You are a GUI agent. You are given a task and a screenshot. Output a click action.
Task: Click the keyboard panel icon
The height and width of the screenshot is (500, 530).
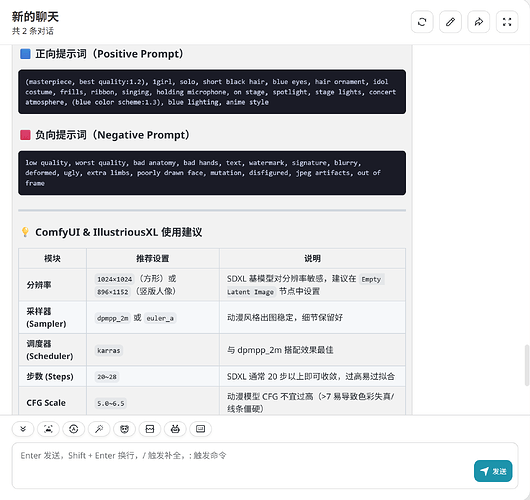[x=200, y=429]
